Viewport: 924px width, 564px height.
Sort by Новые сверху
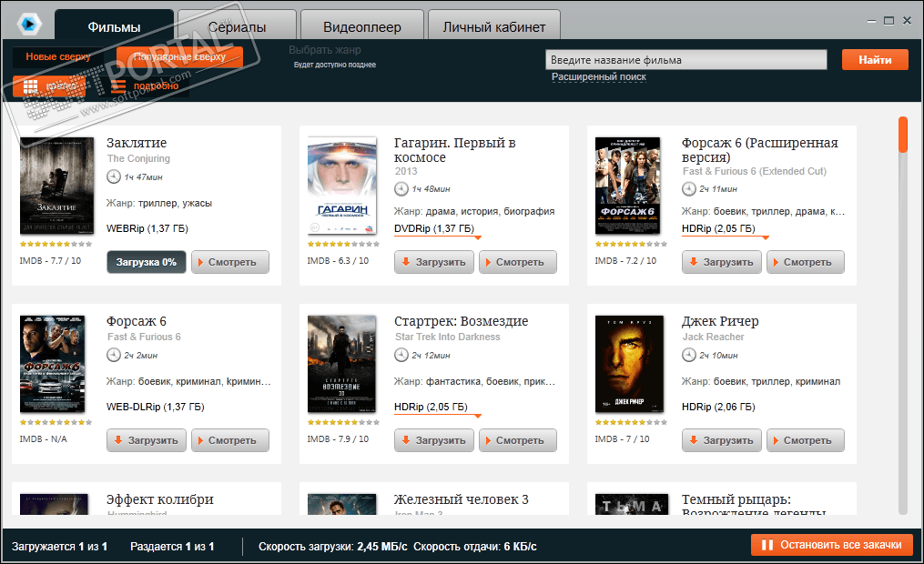57,56
